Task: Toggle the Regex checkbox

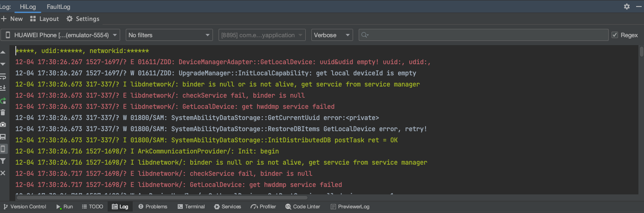Action: [x=625, y=35]
